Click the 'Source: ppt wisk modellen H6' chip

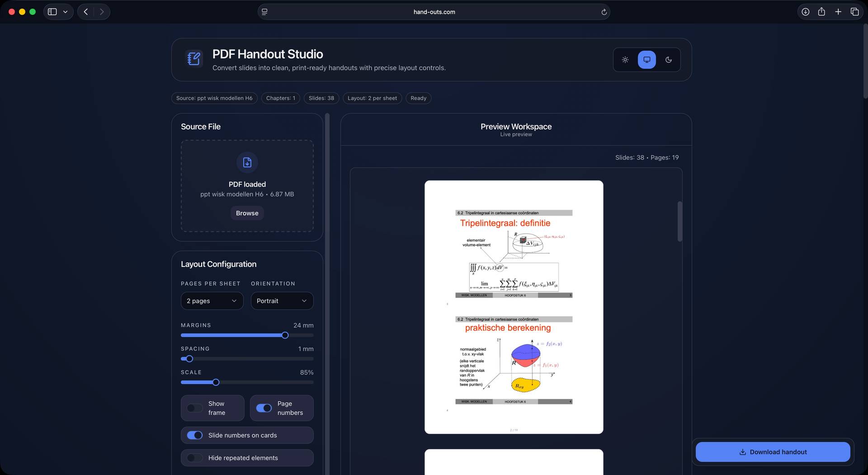tap(214, 98)
